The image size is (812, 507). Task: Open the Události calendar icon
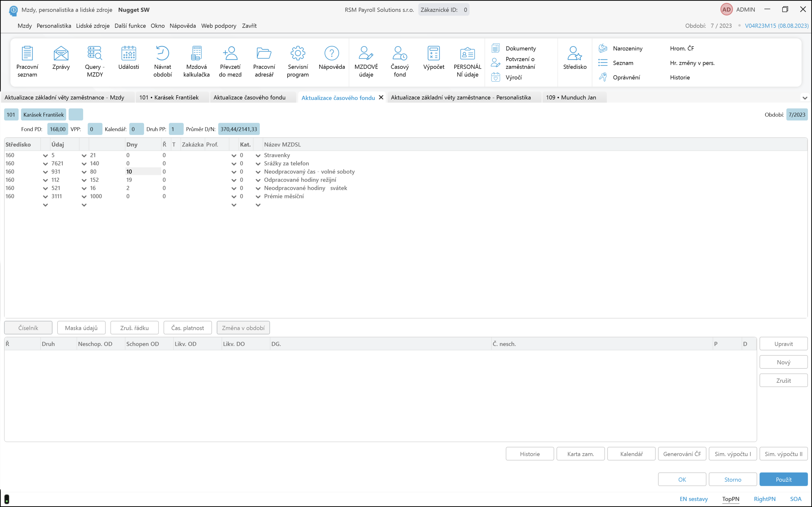coord(129,54)
